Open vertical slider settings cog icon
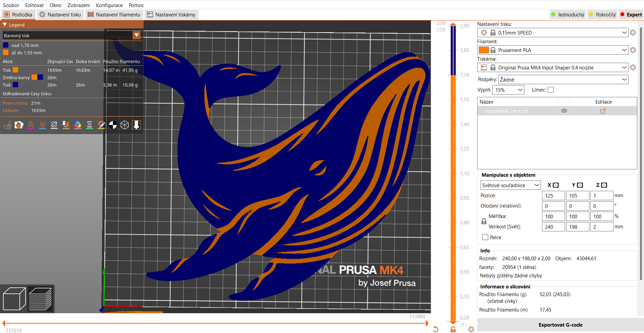This screenshot has height=333, width=644. point(471,329)
